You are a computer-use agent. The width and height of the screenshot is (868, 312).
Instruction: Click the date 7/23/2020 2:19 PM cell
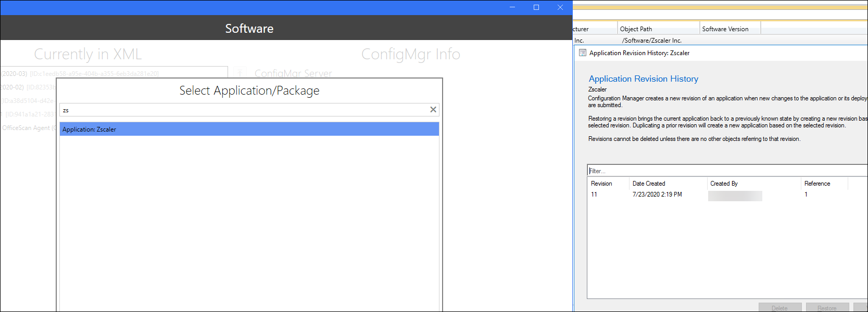[x=657, y=194]
